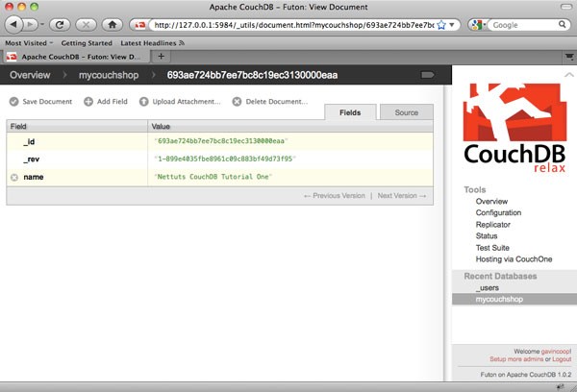Click the URL address field
This screenshot has width=577, height=392.
(x=293, y=25)
